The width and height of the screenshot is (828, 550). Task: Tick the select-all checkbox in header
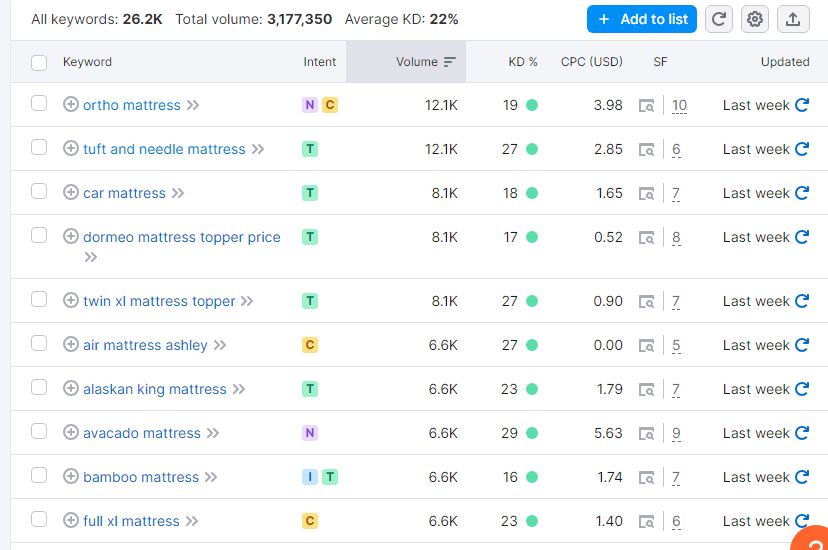pyautogui.click(x=39, y=63)
